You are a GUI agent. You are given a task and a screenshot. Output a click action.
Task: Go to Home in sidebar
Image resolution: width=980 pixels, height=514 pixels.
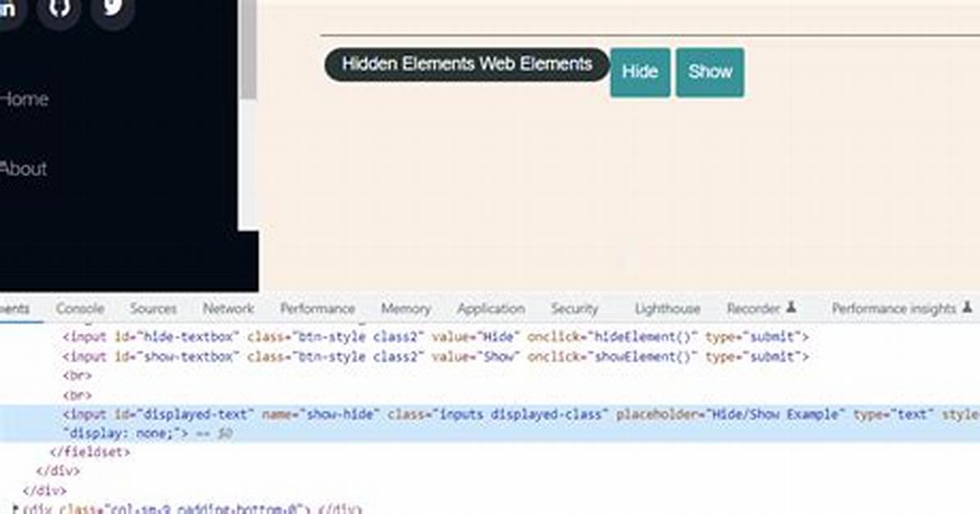tap(25, 99)
